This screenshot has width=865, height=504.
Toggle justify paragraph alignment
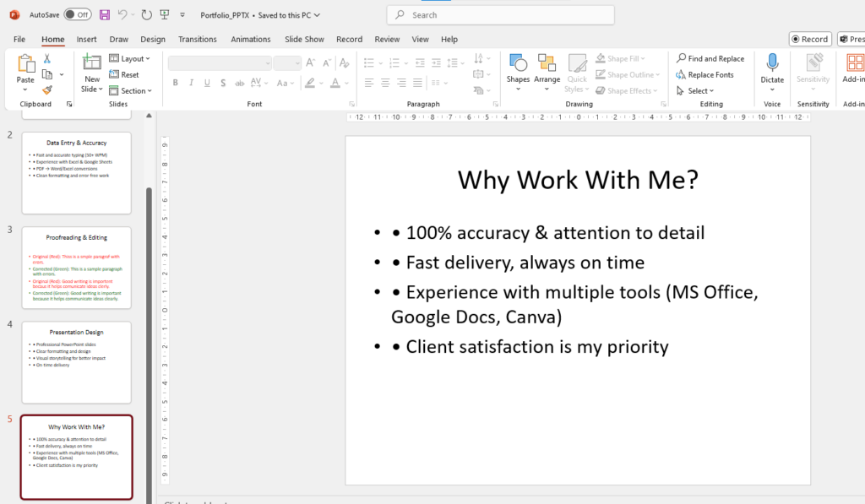417,83
